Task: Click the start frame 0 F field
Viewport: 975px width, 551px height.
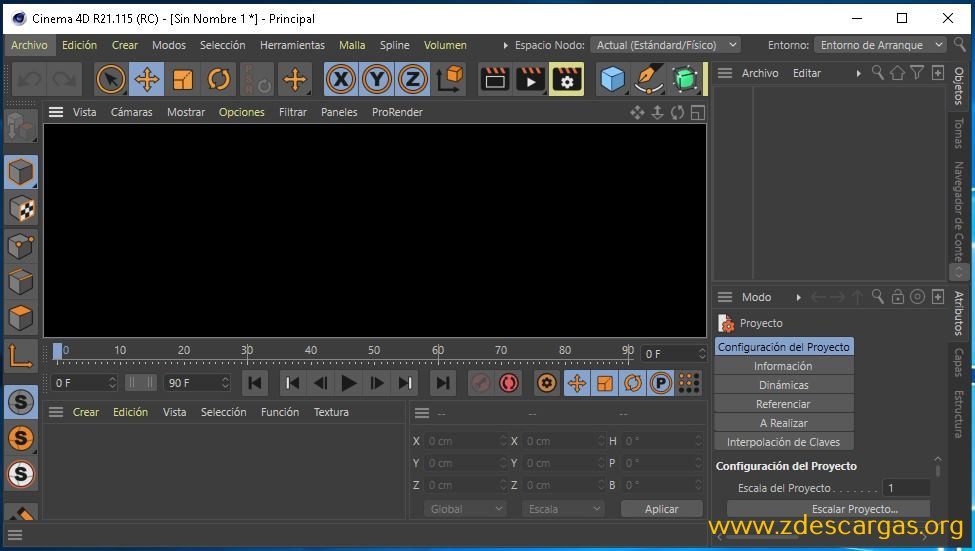Action: point(84,383)
